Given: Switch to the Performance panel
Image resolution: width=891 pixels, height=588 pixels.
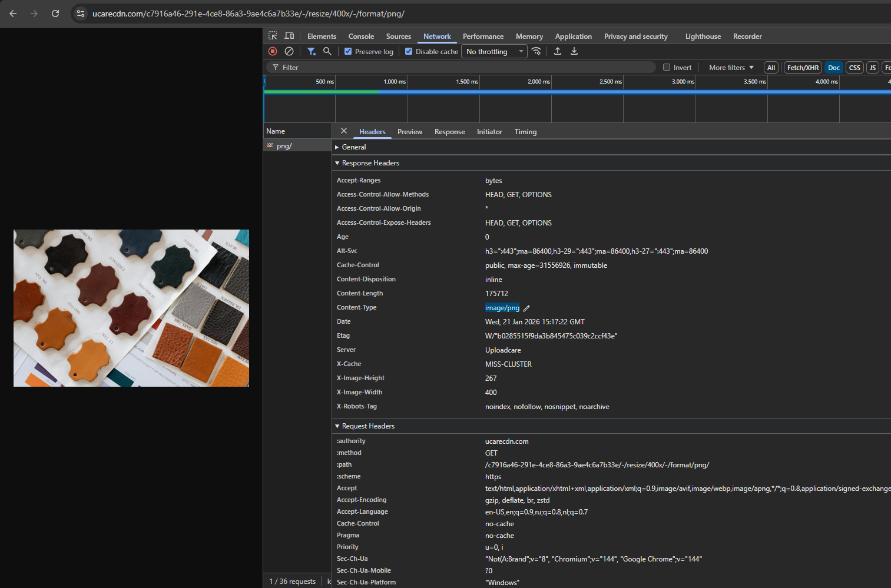Looking at the screenshot, I should pyautogui.click(x=483, y=36).
